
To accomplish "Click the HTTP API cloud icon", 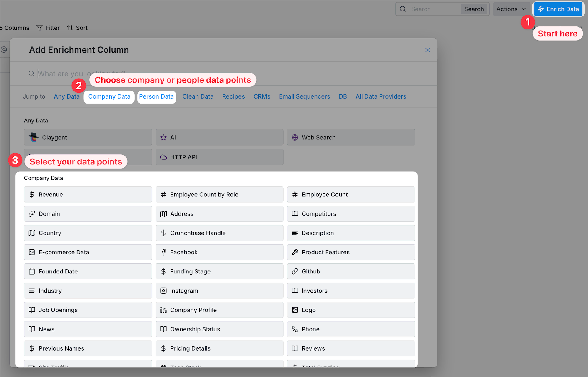I will click(x=163, y=157).
